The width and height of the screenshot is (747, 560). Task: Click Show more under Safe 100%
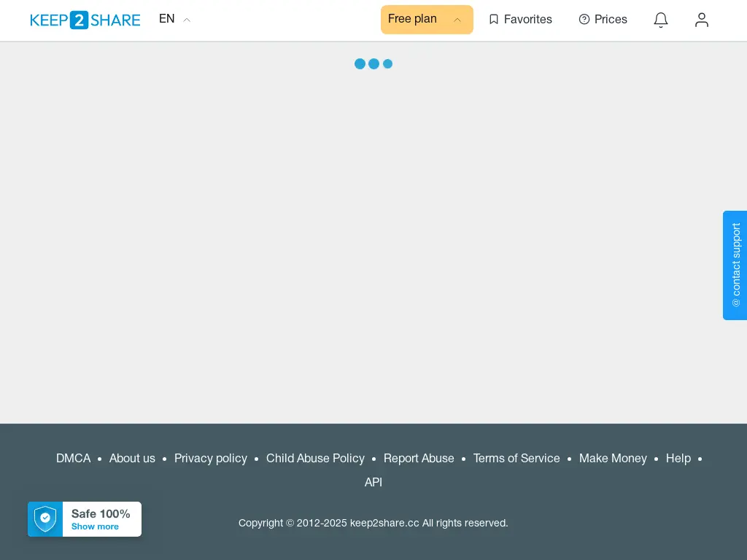[95, 526]
